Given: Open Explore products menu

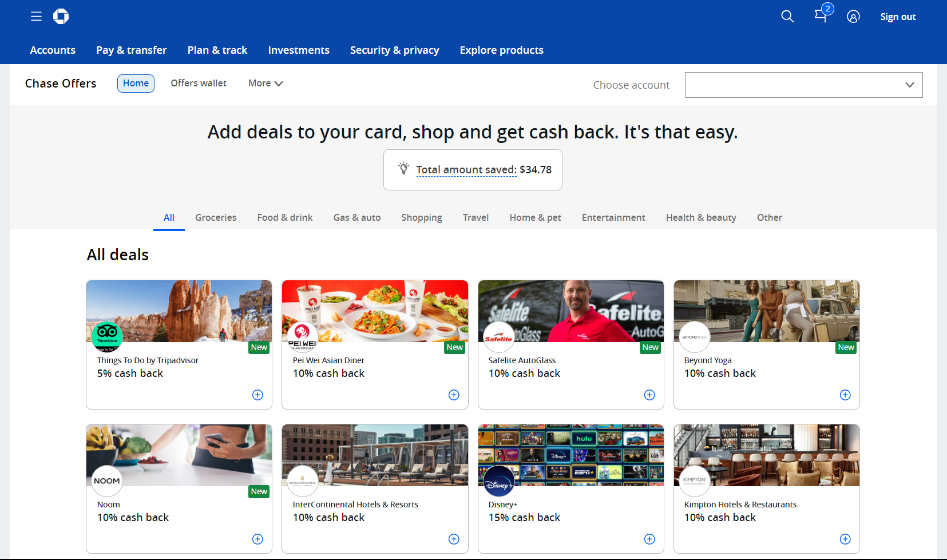Looking at the screenshot, I should click(x=502, y=50).
